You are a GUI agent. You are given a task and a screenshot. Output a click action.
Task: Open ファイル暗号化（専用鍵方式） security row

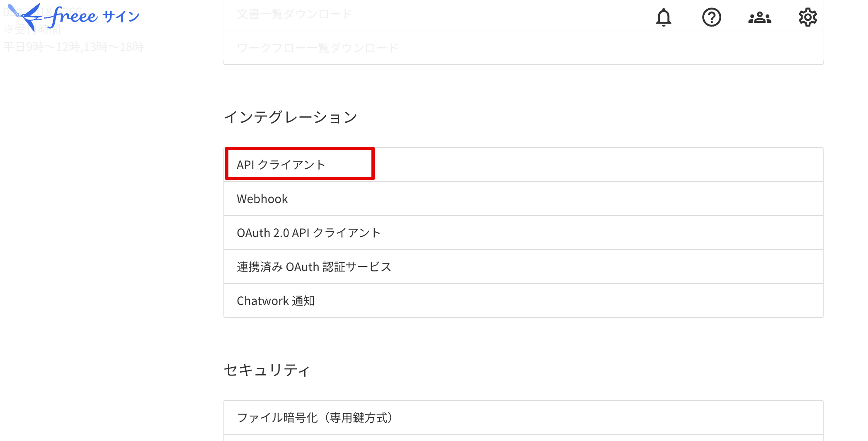(315, 417)
